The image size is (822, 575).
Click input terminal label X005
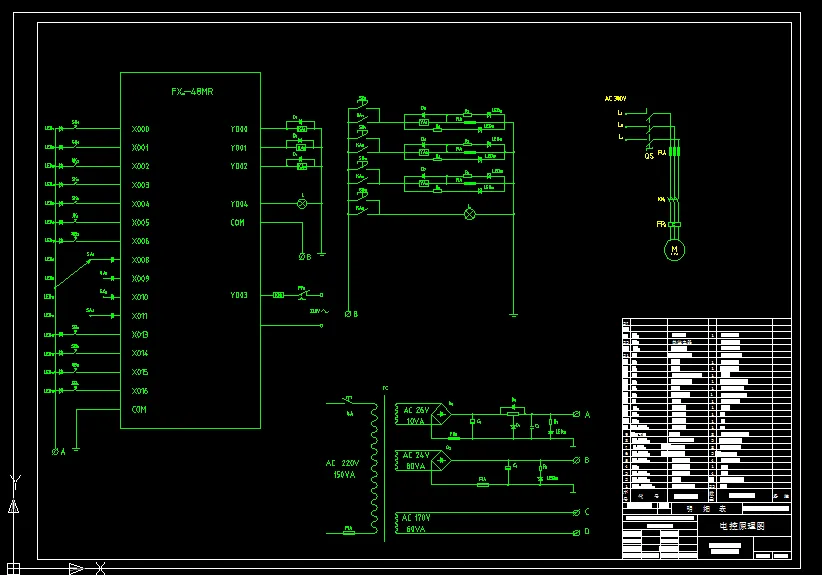point(140,223)
